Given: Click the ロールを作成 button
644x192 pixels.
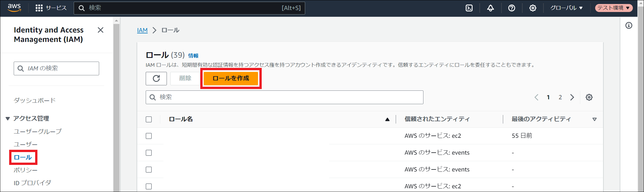Looking at the screenshot, I should (x=231, y=78).
